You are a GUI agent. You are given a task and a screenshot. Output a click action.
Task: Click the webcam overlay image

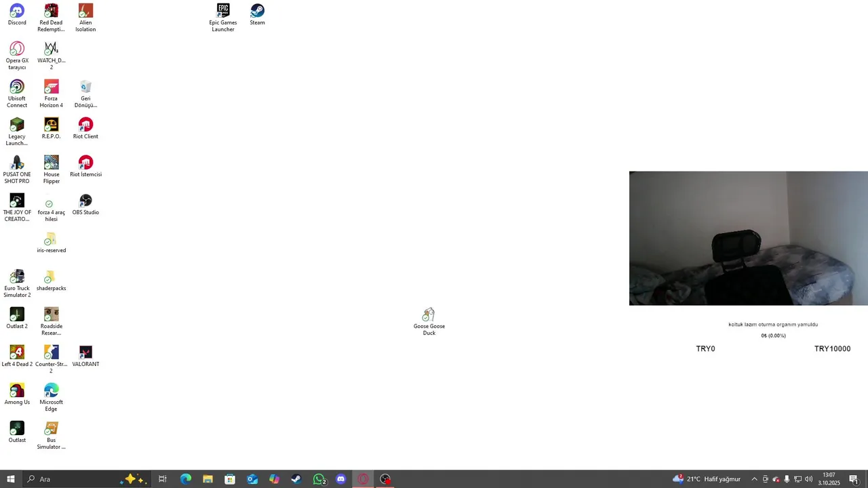pyautogui.click(x=749, y=238)
